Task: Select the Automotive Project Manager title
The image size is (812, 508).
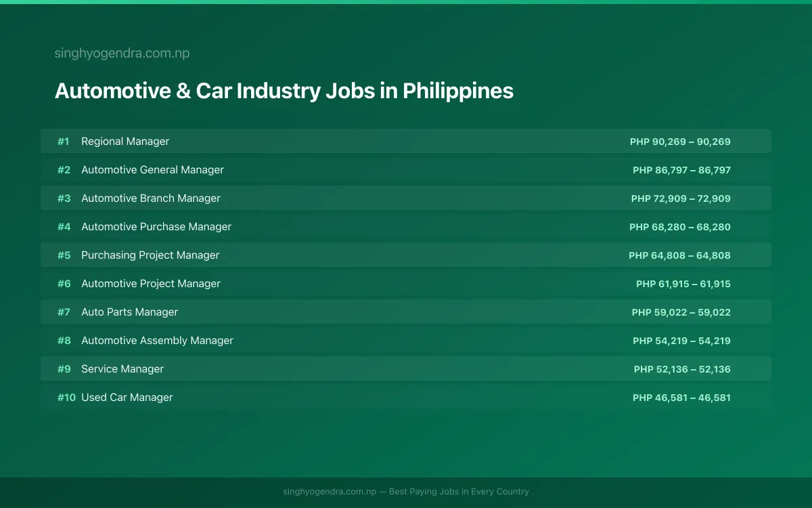Action: tap(151, 284)
